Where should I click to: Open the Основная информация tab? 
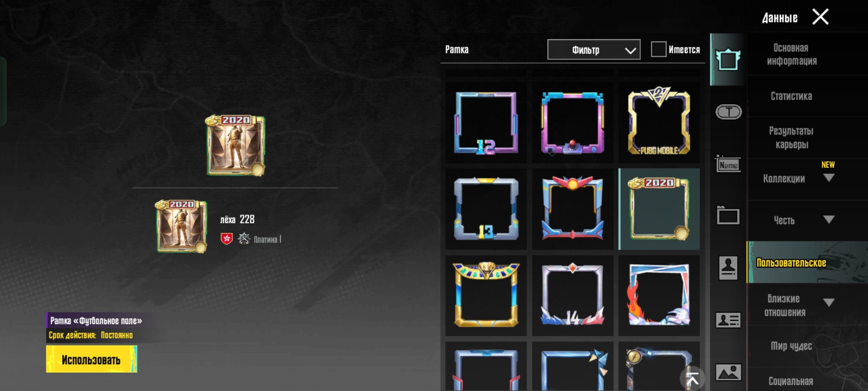coord(791,54)
